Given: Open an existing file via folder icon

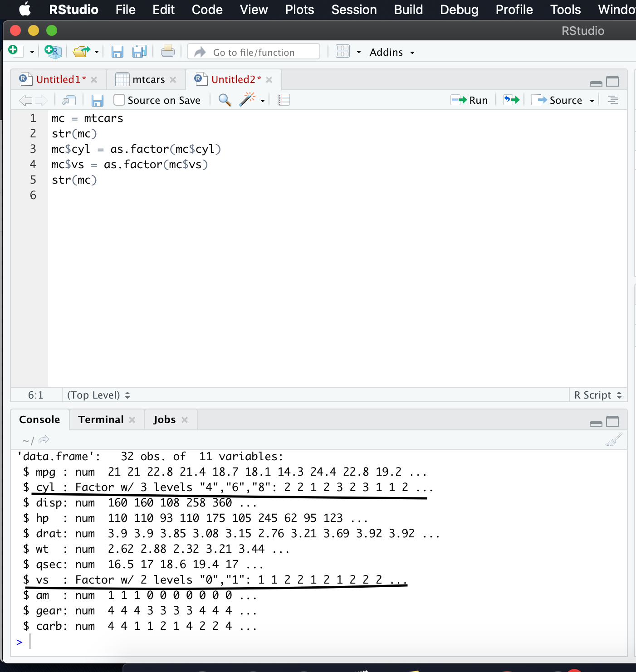Looking at the screenshot, I should (82, 51).
